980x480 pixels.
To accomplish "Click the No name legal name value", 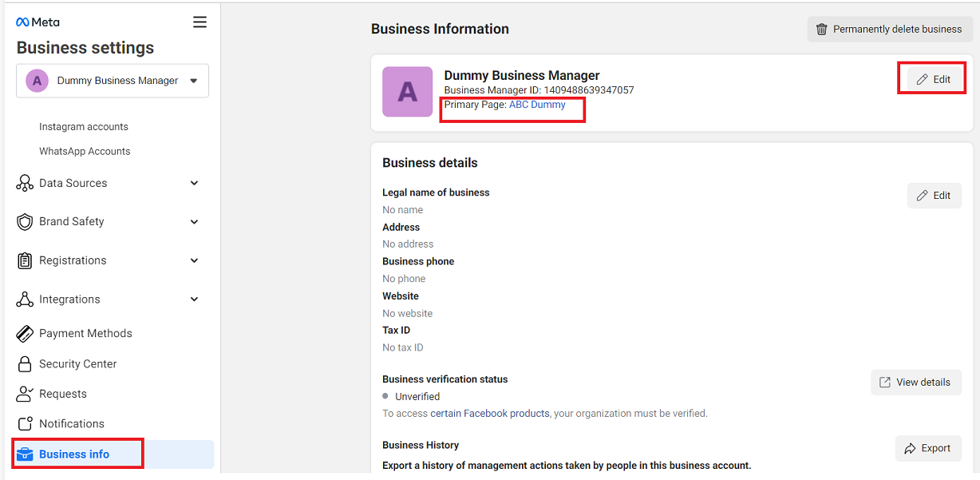I will pos(402,210).
